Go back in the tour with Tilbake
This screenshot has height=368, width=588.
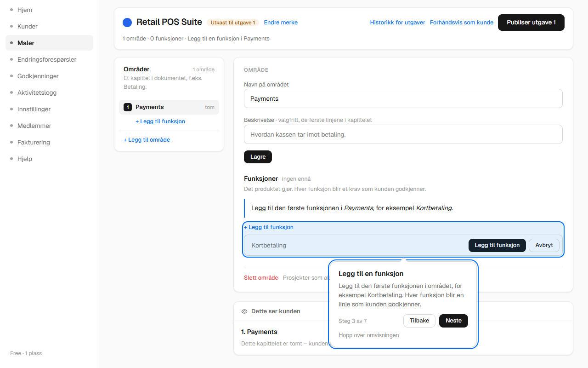click(419, 321)
